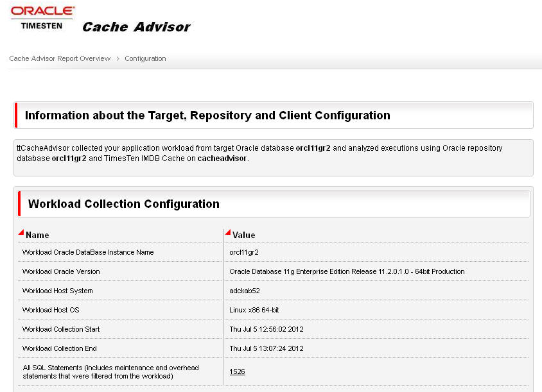Viewport: 542px width, 392px height.
Task: Click the Cache Advisor title text
Action: [x=136, y=27]
